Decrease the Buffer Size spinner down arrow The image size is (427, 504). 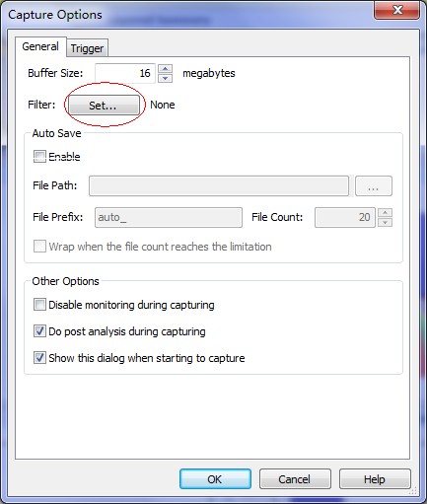click(165, 78)
